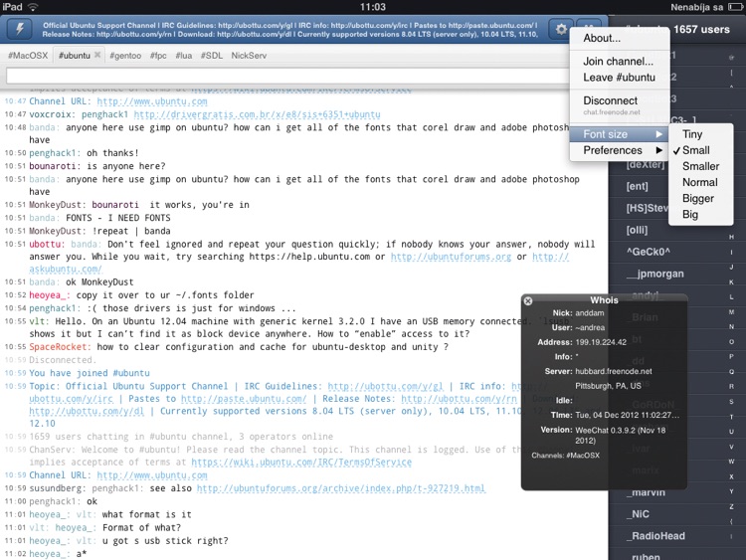Image resolution: width=746 pixels, height=560 pixels.
Task: Open ubottu.com/y/gl link in topic message
Action: [x=385, y=386]
